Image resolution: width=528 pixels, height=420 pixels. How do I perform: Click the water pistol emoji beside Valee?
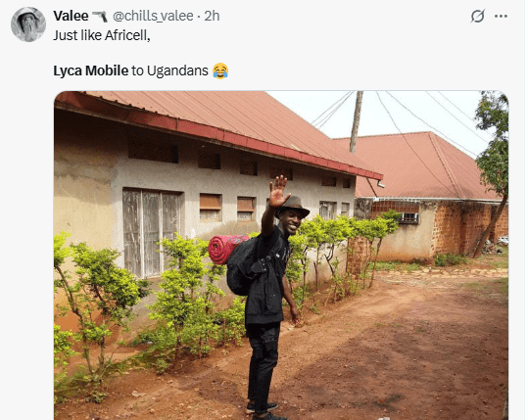point(100,16)
